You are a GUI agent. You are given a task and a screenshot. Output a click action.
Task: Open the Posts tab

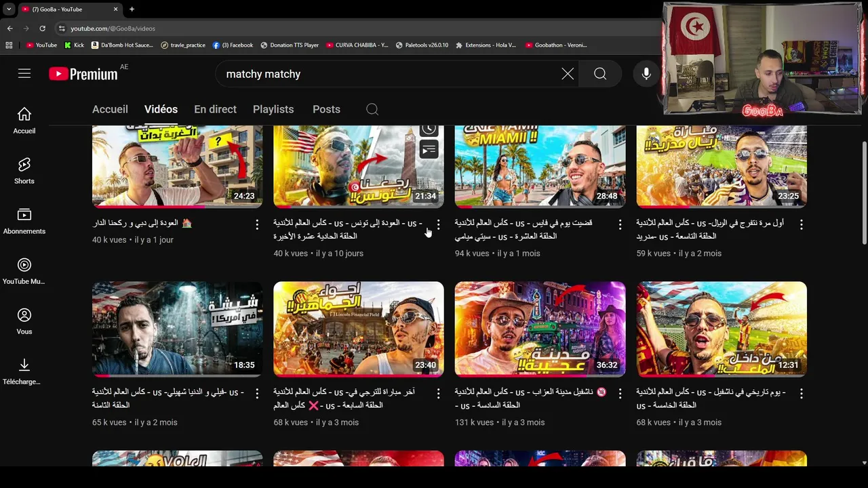326,109
